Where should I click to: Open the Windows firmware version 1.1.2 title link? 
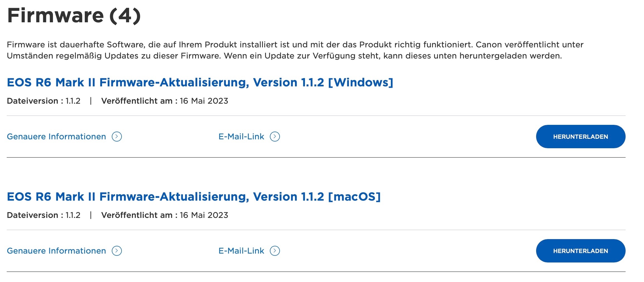[200, 82]
